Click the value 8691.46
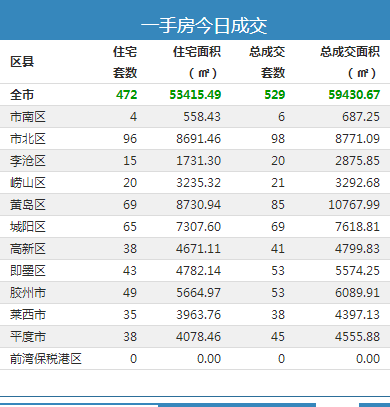Viewport: 390px width, 407px height. pos(199,139)
